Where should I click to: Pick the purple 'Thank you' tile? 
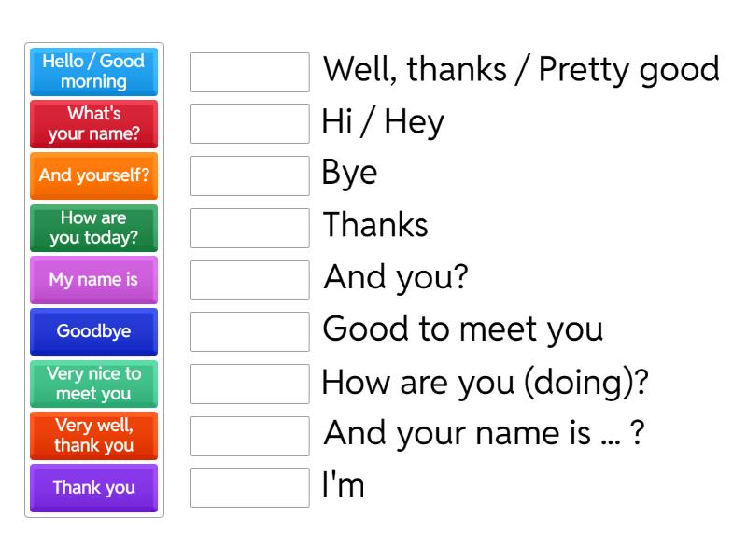93,487
